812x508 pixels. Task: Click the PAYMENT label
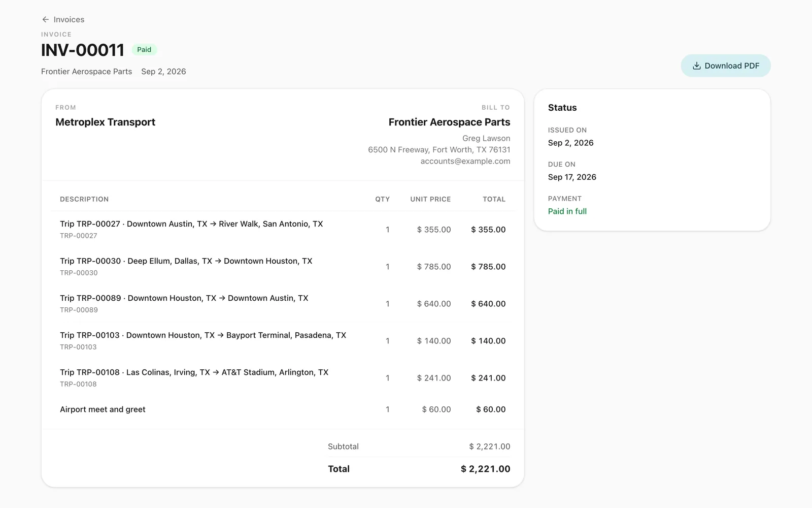(565, 199)
